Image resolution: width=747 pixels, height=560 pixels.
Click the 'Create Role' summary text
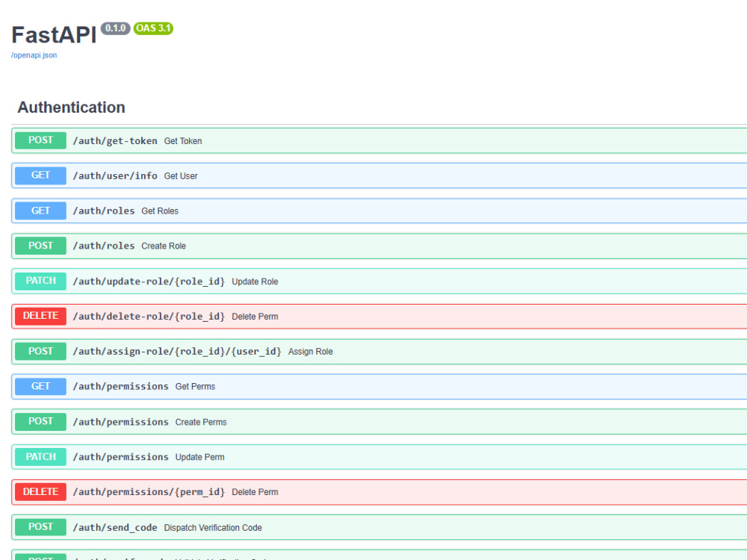(x=164, y=246)
